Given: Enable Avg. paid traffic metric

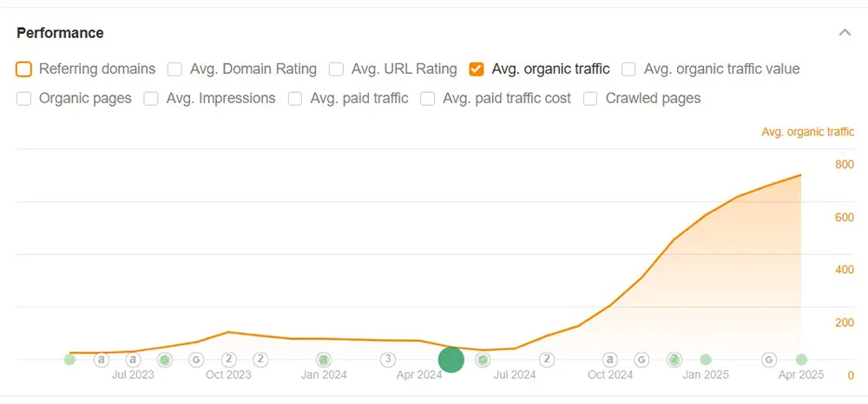Looking at the screenshot, I should tap(294, 98).
